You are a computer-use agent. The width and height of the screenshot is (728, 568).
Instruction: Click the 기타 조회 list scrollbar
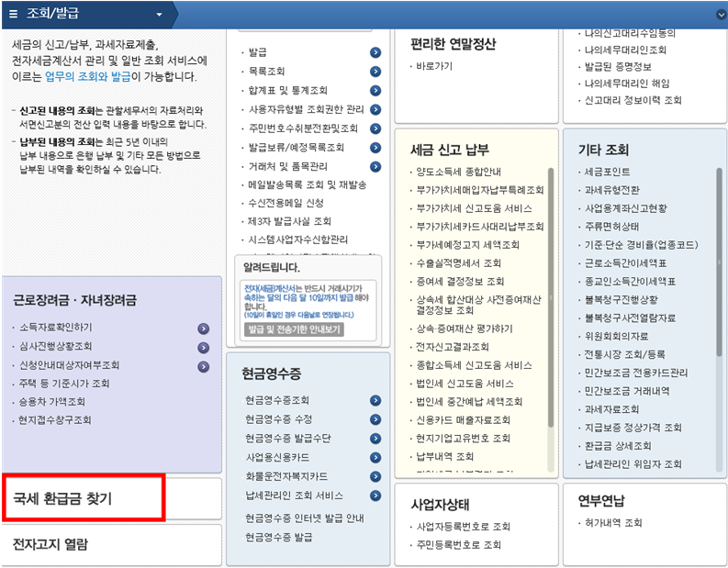719,262
